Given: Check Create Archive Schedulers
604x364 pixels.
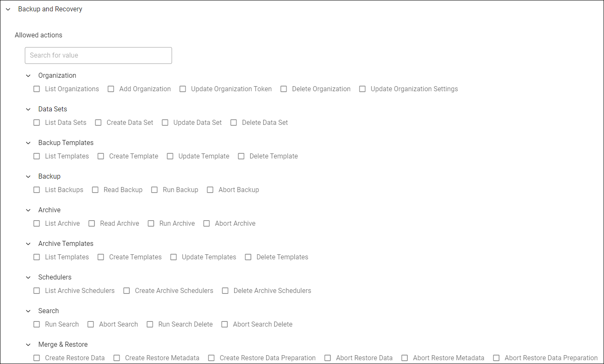Looking at the screenshot, I should [127, 290].
